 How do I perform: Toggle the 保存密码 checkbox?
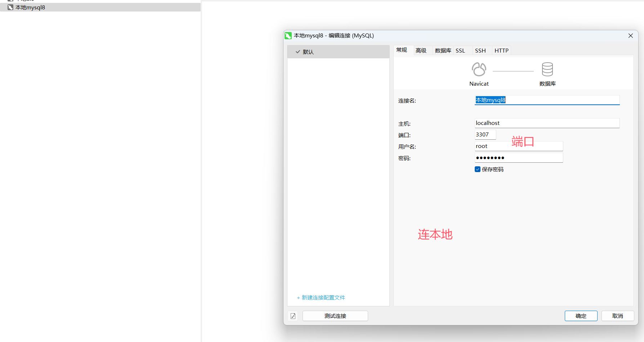478,169
